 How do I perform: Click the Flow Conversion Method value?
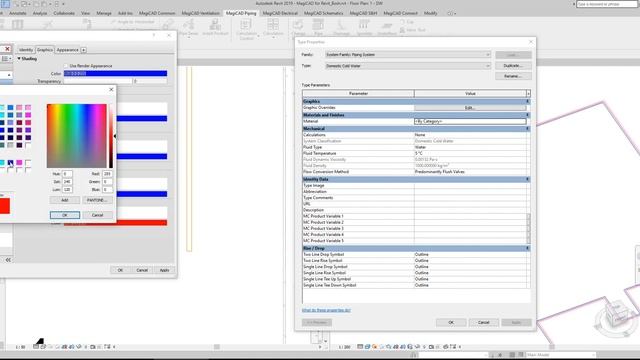(470, 172)
